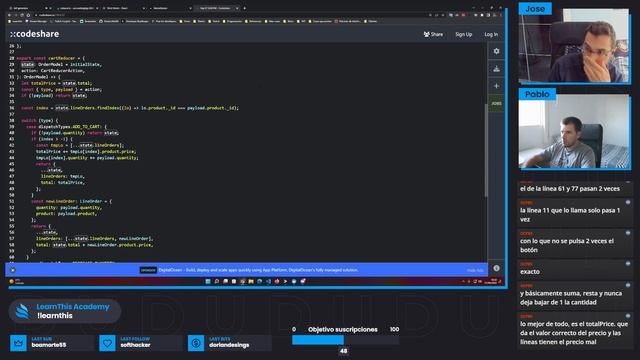Click the editor vertical scrollbar thumb
This screenshot has height=360, width=640.
[486, 149]
